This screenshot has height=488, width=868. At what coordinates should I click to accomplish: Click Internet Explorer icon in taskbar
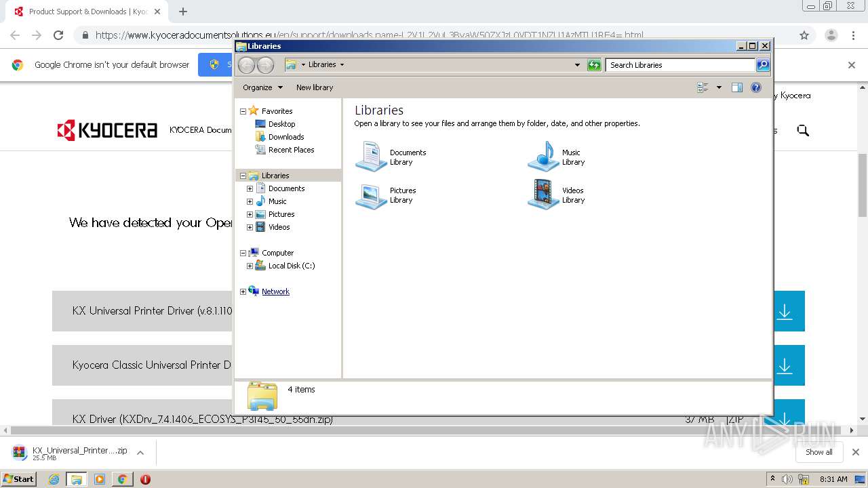pyautogui.click(x=54, y=479)
